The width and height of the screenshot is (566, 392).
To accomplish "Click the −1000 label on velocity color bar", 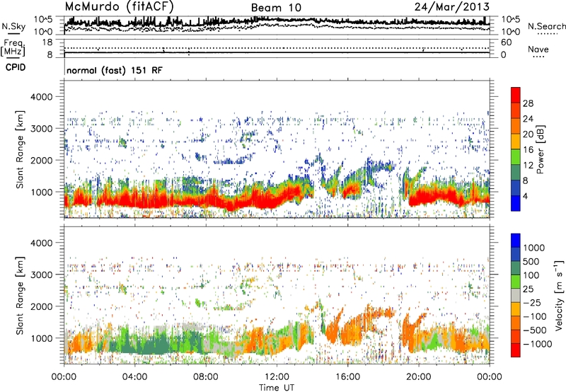I will [538, 344].
